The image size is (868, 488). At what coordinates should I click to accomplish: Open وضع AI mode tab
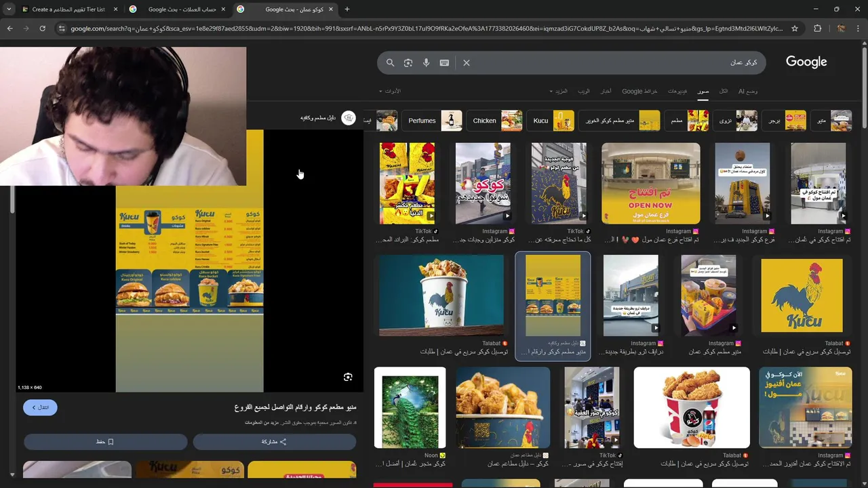click(748, 91)
